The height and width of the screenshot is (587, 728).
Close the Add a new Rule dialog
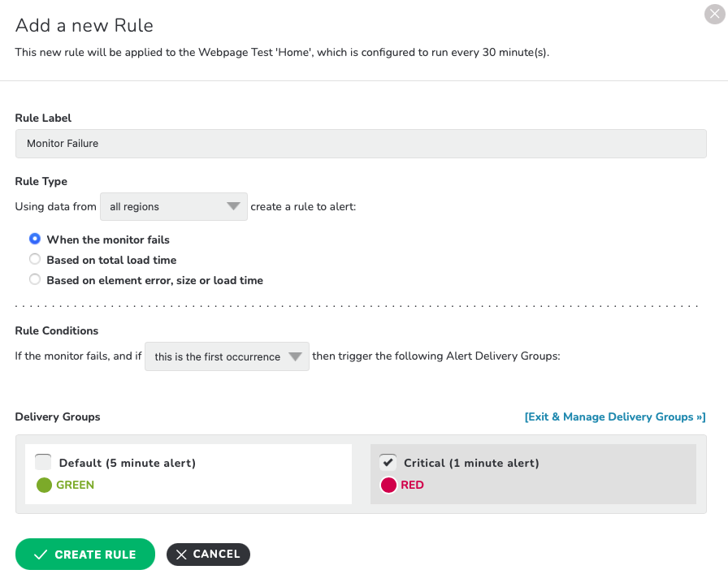(x=714, y=14)
